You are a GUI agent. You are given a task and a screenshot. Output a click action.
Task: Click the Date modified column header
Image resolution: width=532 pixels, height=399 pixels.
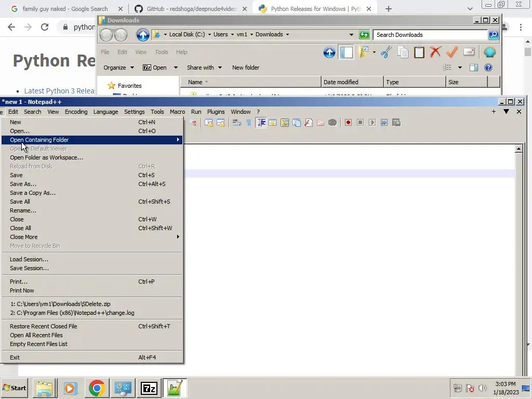(352, 82)
